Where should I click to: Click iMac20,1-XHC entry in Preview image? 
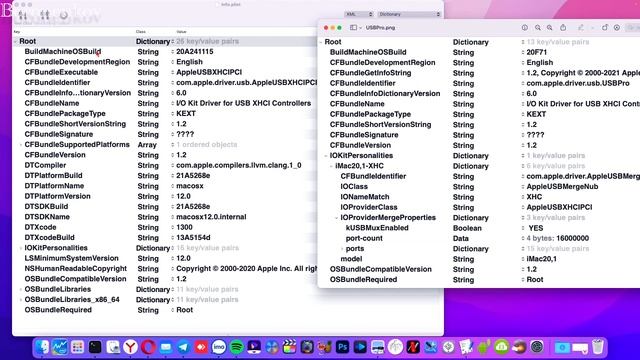(359, 166)
